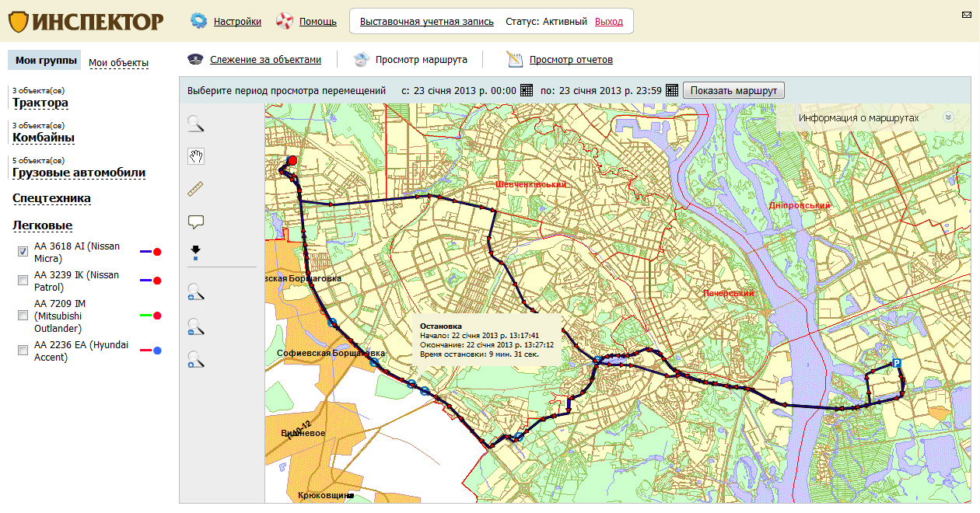
Task: Open calendar for the start date
Action: click(x=527, y=90)
